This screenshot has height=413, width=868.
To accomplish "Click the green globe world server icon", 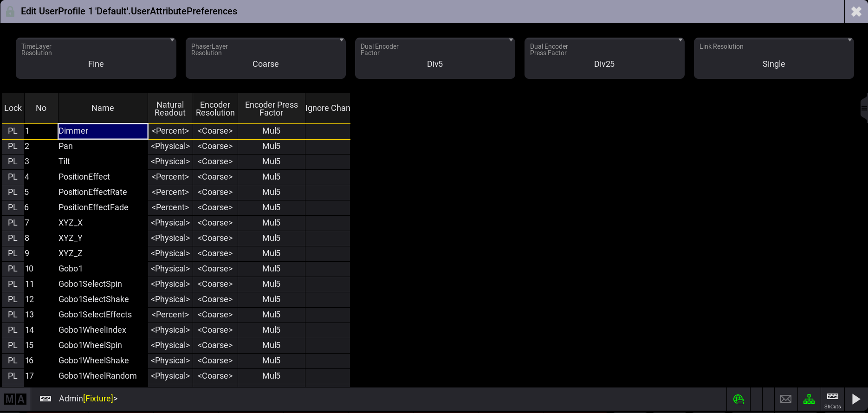I will point(738,399).
